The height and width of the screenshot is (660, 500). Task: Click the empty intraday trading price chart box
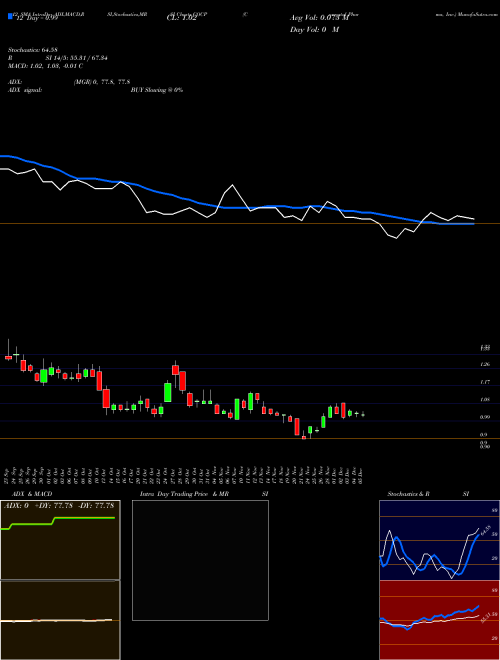coord(200,560)
